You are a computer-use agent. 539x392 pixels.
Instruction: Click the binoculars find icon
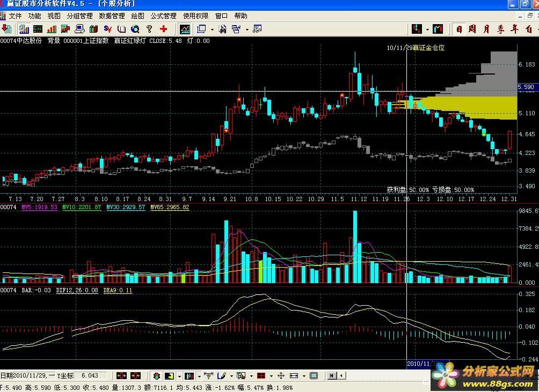click(x=222, y=29)
